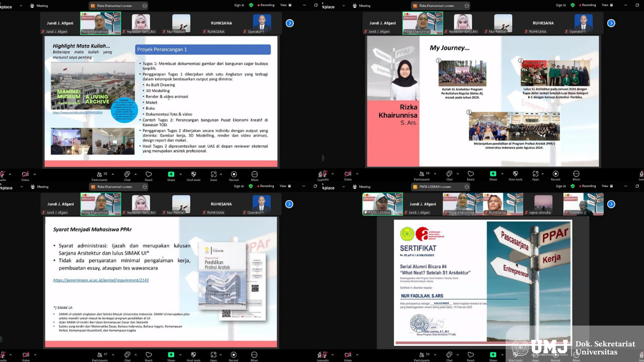The height and width of the screenshot is (362, 644).
Task: Open Meeting menu in My Journey window header
Action: [361, 6]
